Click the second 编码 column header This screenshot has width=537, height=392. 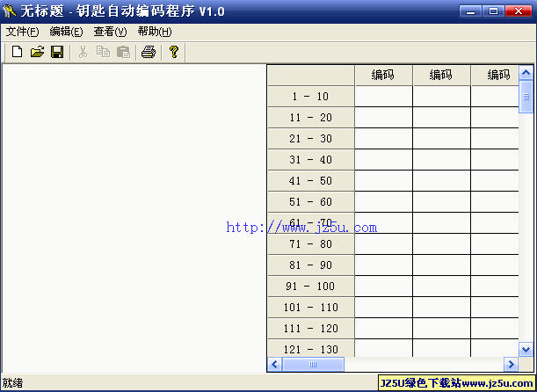click(x=441, y=75)
